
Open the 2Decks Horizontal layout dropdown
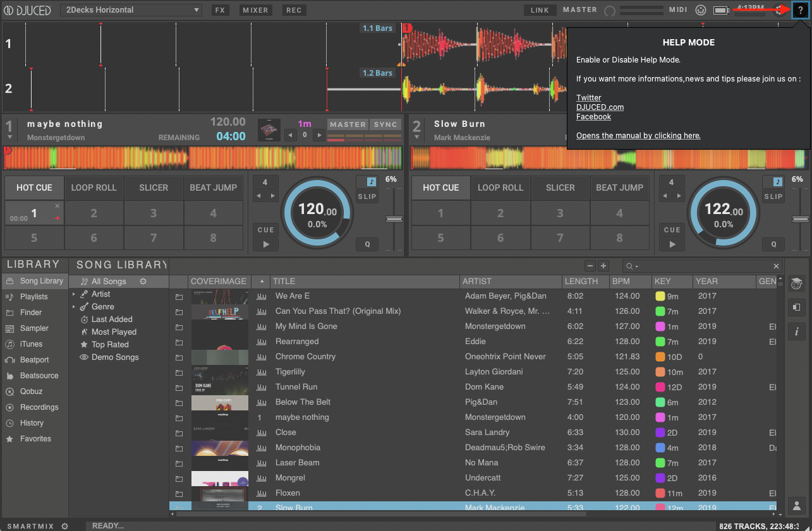tap(131, 10)
